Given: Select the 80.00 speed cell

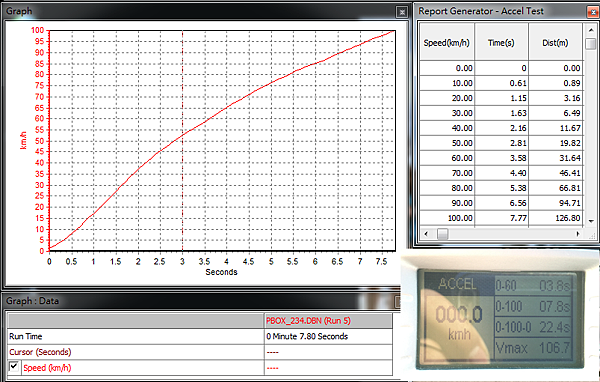Looking at the screenshot, I should pos(447,188).
